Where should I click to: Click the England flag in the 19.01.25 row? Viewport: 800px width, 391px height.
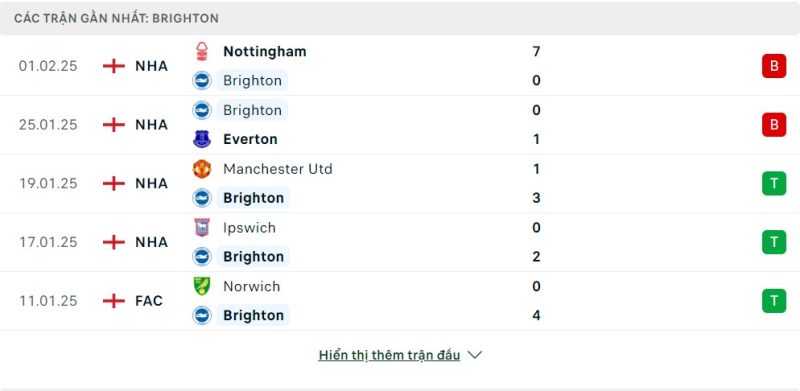[114, 184]
